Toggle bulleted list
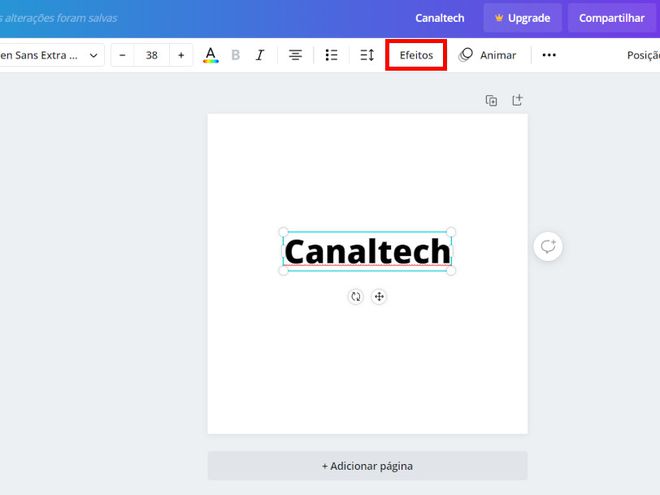Screen dimensions: 660x495 pyautogui.click(x=331, y=55)
